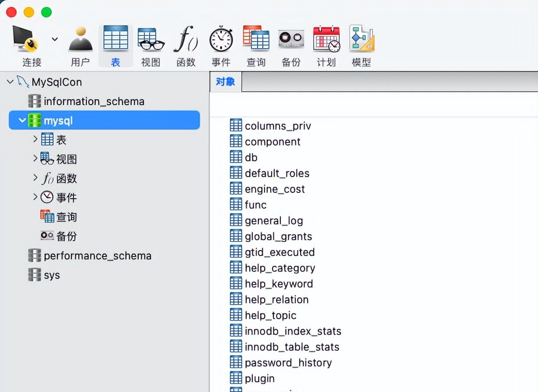
Task: Open the connection dropdown arrow beside 连接
Action: coord(54,39)
